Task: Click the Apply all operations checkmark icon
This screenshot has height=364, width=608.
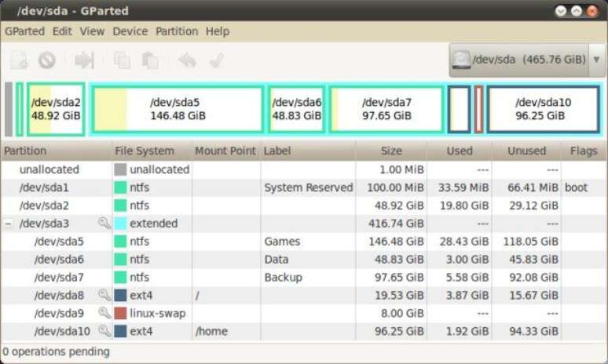Action: pyautogui.click(x=216, y=60)
